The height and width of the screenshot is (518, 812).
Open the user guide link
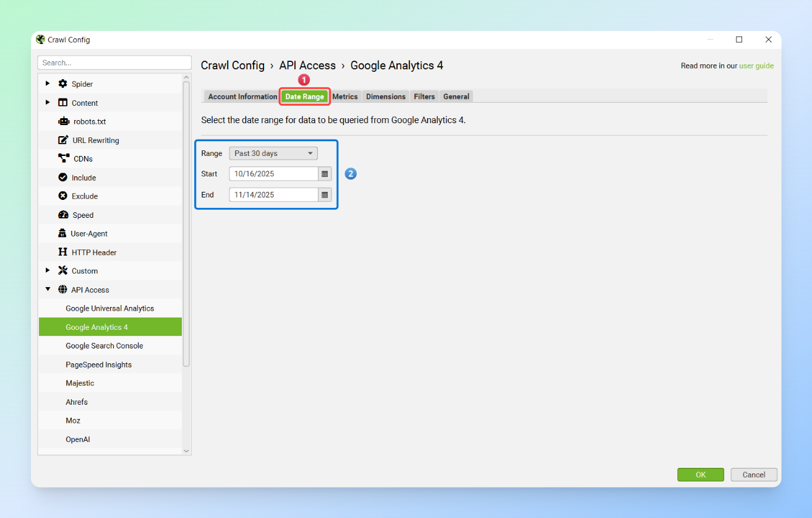[756, 66]
